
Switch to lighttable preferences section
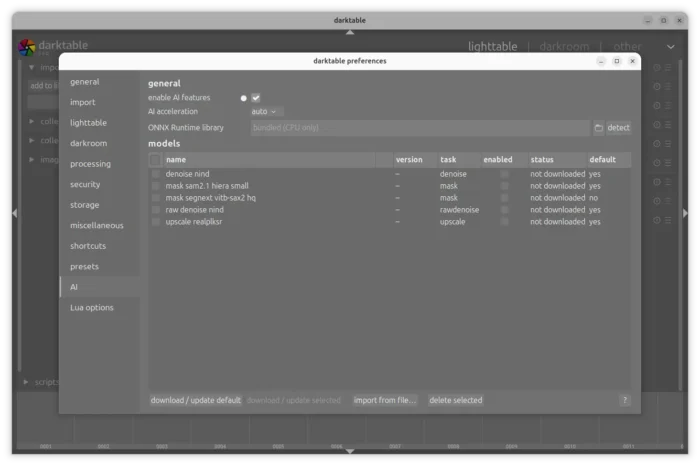(x=88, y=123)
